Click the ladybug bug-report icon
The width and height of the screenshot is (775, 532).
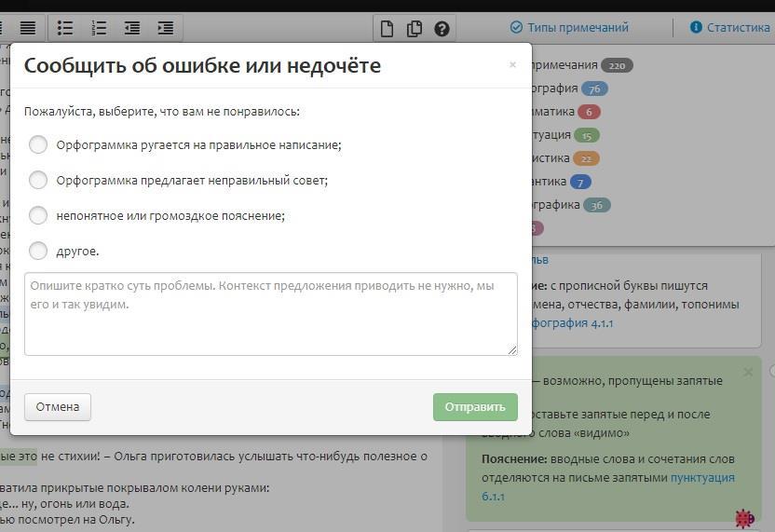743,518
